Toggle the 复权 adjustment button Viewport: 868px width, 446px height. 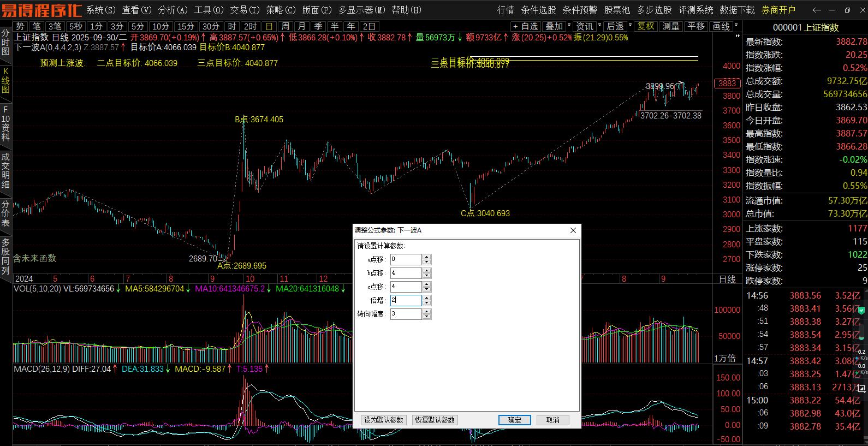[646, 26]
